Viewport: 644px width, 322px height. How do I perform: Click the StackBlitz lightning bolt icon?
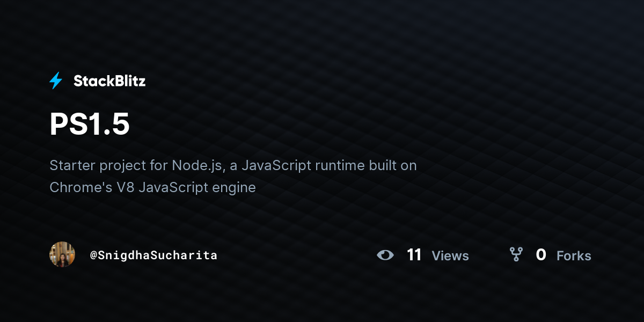point(56,81)
